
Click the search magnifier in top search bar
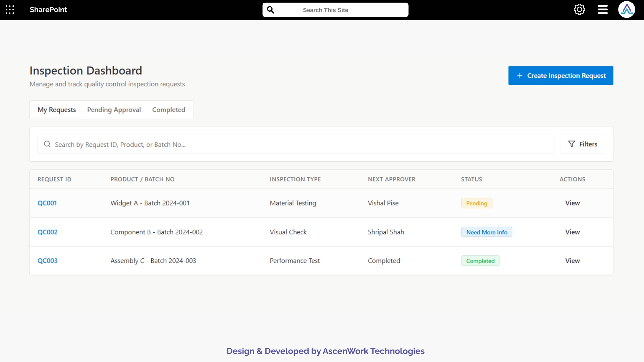(271, 10)
